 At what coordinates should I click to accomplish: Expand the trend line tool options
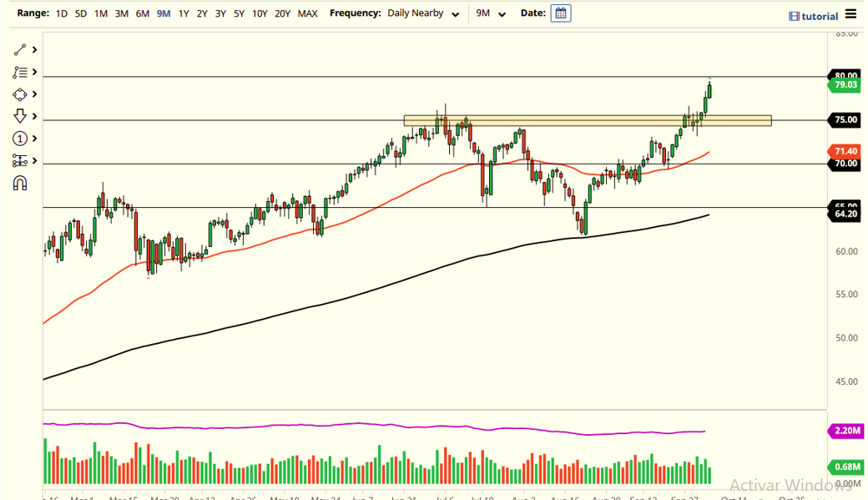click(34, 50)
